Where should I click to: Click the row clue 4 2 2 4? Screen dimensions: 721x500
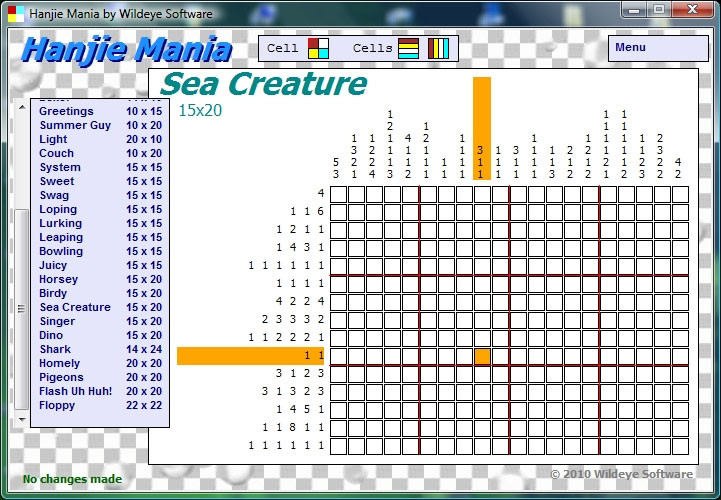click(x=300, y=301)
